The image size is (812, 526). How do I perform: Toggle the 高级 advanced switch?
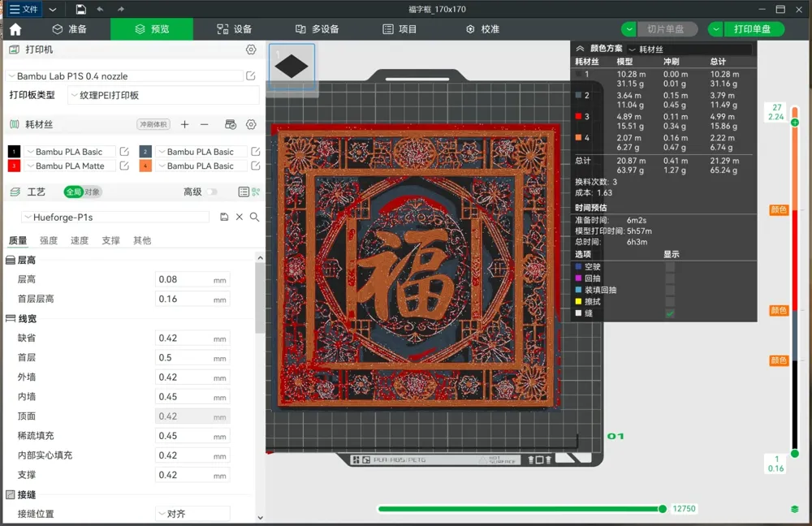click(x=212, y=192)
